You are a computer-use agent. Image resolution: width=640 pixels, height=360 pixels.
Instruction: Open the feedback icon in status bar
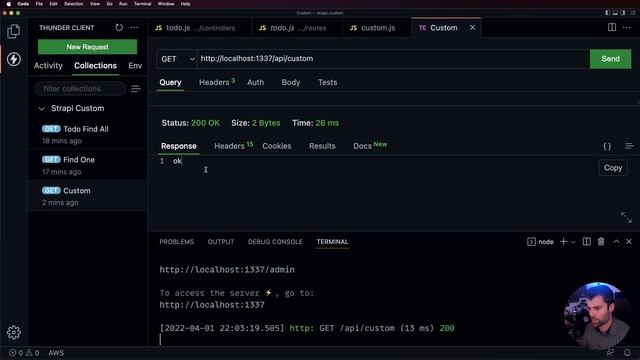click(610, 353)
